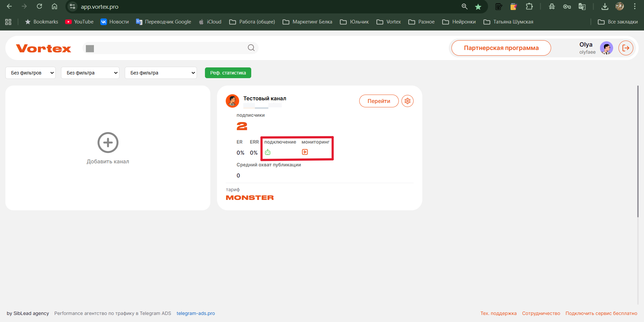Open the Нейронки bookmarks folder
This screenshot has width=644, height=322.
pyautogui.click(x=459, y=22)
